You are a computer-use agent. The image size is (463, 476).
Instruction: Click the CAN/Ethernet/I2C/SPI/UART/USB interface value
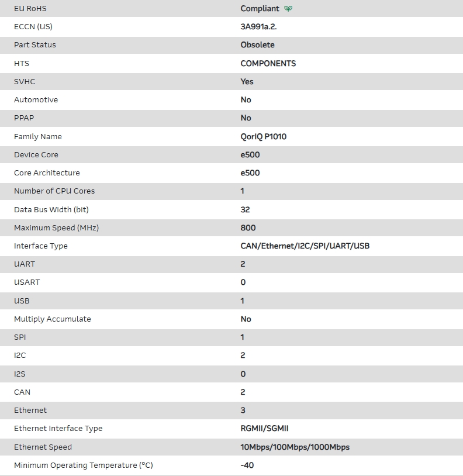coord(305,246)
